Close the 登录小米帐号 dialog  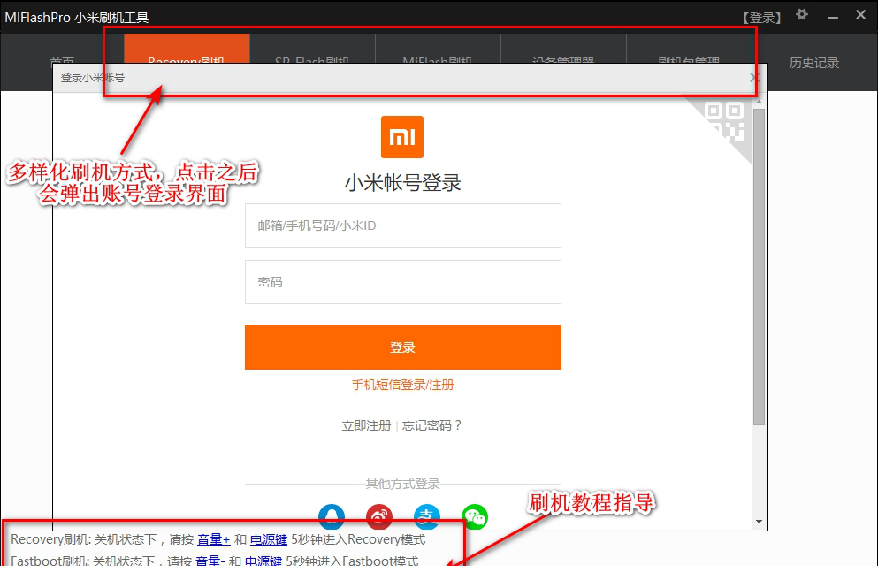point(754,78)
